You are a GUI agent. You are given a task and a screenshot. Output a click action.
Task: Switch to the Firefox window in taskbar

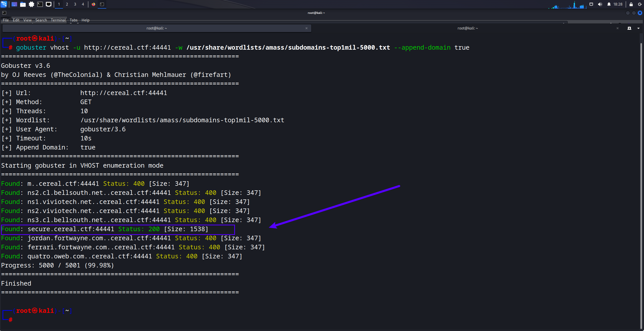click(x=93, y=4)
